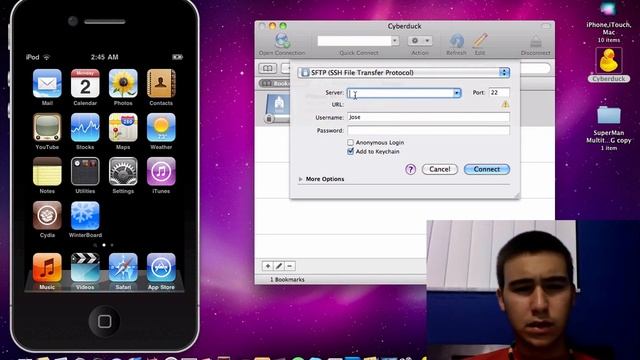
Task: Enable the Anonymous Login checkbox
Action: (350, 142)
